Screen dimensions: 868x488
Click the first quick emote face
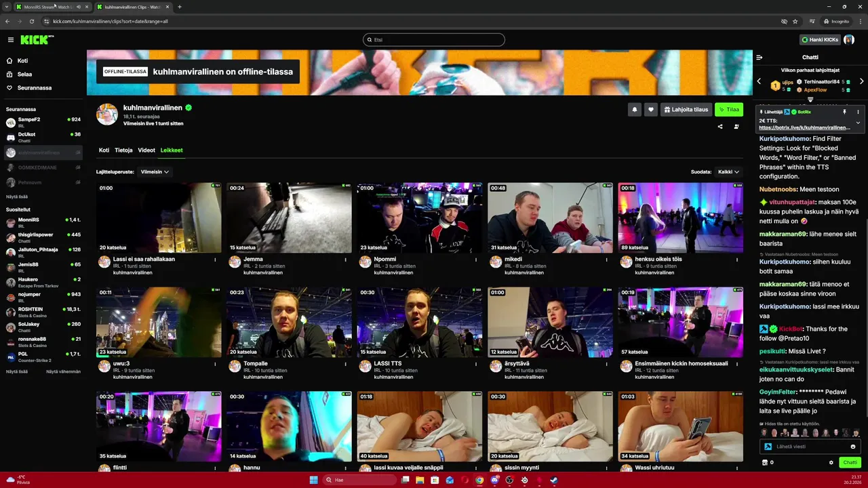coord(764,433)
